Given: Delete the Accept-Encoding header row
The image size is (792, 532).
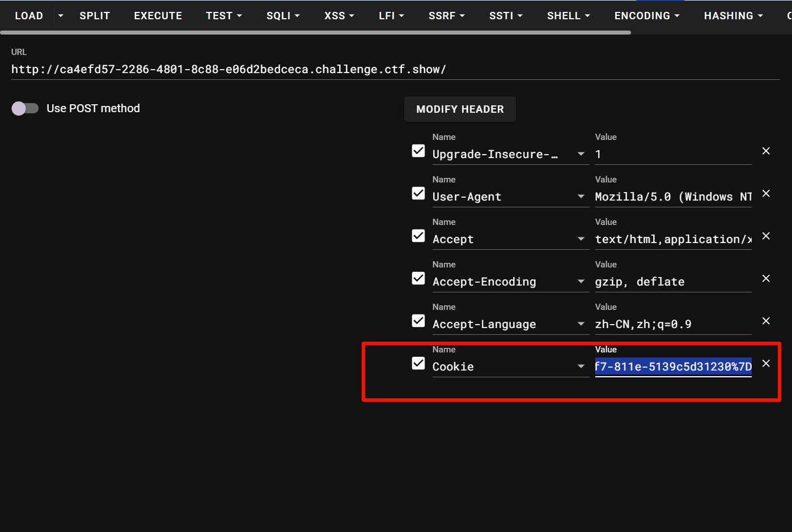Looking at the screenshot, I should point(766,279).
